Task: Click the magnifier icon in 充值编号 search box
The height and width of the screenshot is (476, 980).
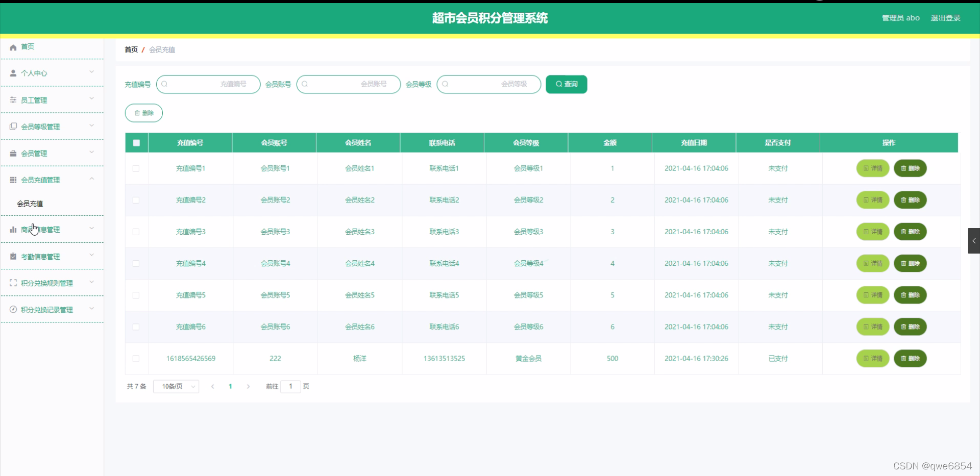Action: click(166, 84)
